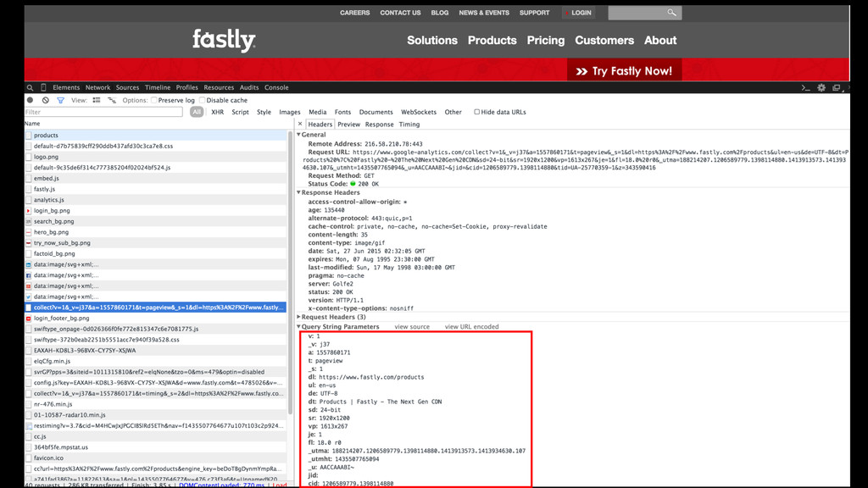Switch to the Response tab
Viewport: 868px width, 488px height.
(x=379, y=125)
